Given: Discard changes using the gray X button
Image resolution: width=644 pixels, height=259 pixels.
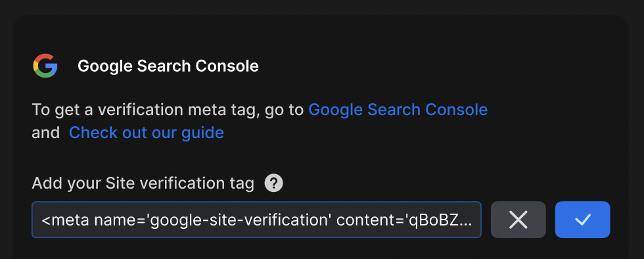Looking at the screenshot, I should click(x=518, y=220).
